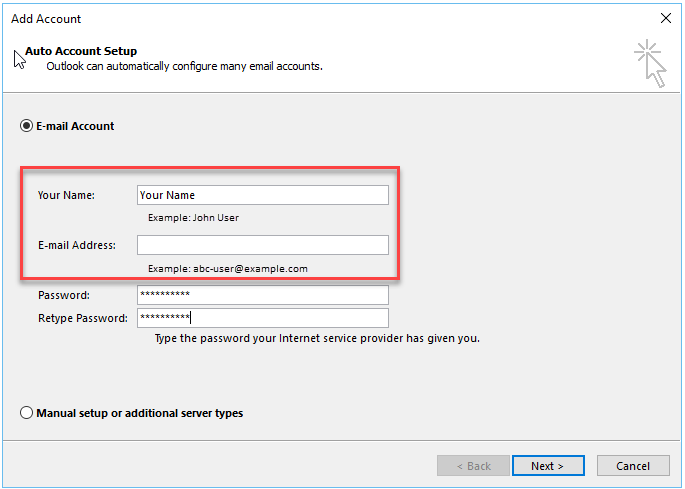Click the abc-user@example.com example text
Viewport: 685px width, 489px height.
point(228,268)
